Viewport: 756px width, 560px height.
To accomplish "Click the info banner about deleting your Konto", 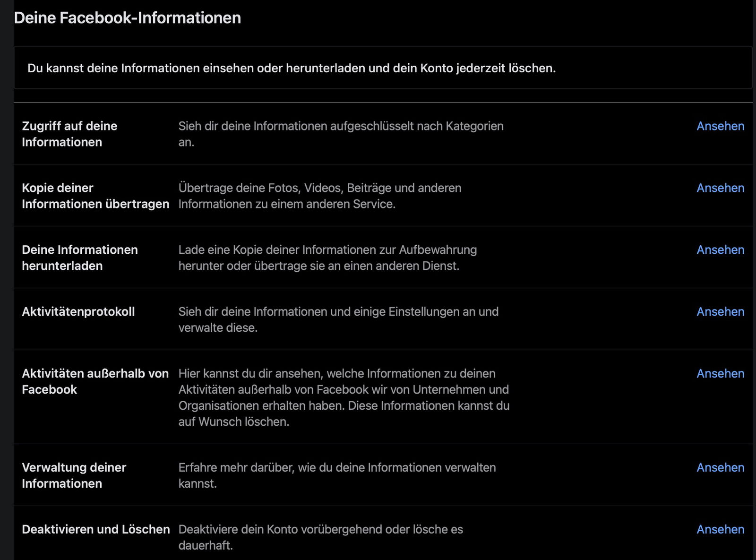I will point(292,69).
